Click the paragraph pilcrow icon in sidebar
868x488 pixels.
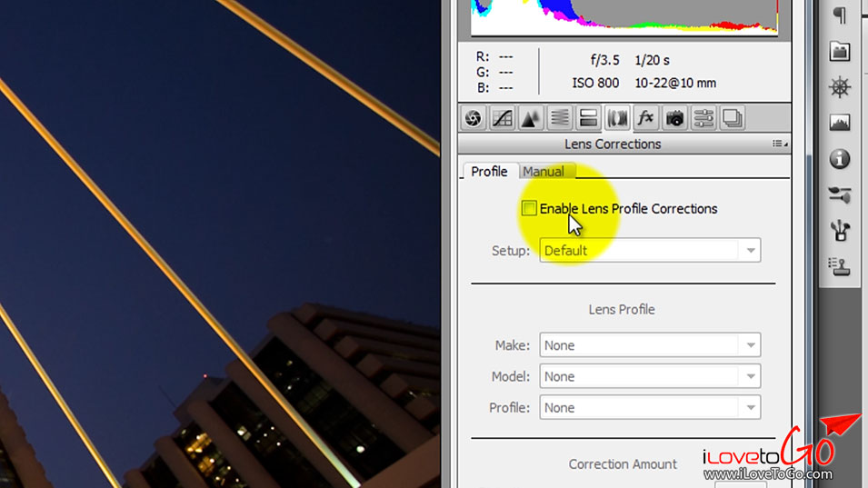[x=839, y=15]
